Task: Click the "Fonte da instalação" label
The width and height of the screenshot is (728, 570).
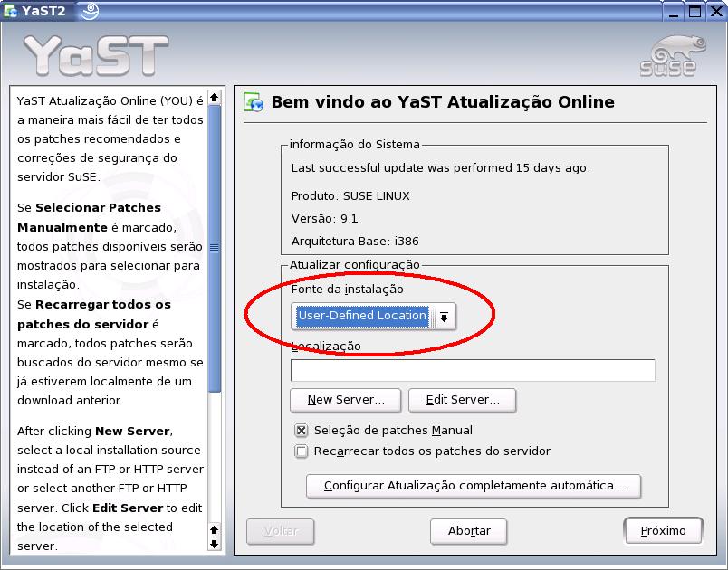Action: pos(348,290)
